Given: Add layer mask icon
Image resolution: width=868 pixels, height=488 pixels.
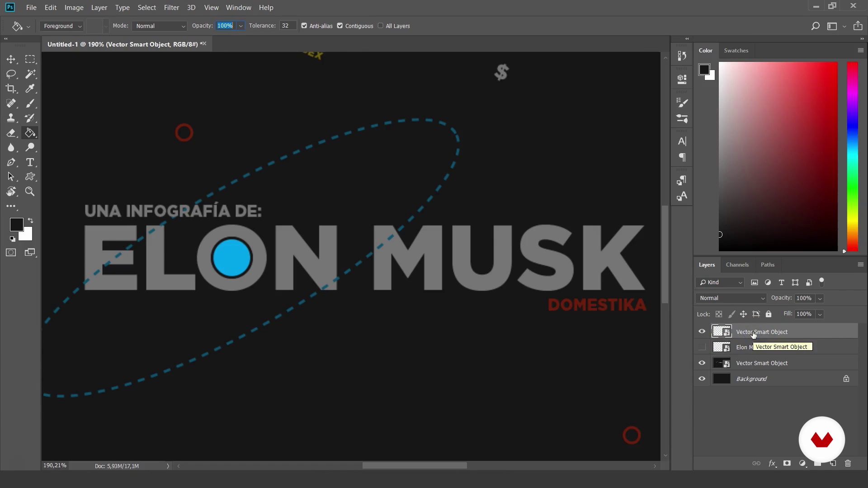Looking at the screenshot, I should (x=787, y=463).
